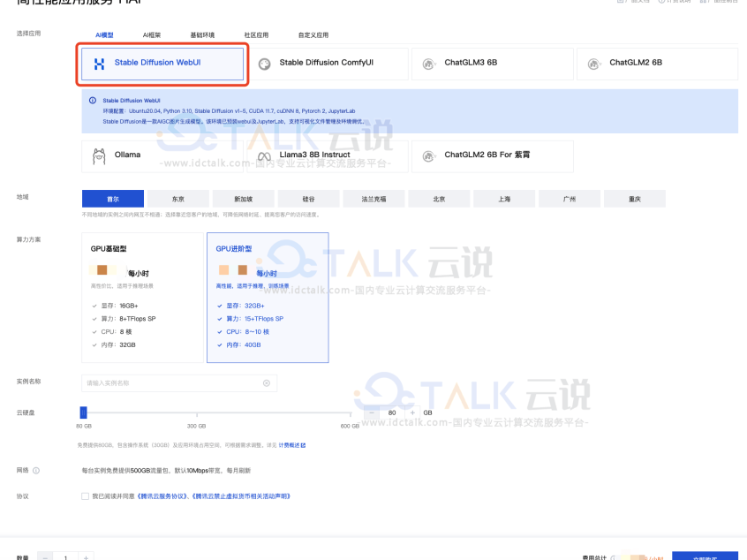
Task: Select the Stable Diffusion WebUI app card
Action: pos(162,64)
